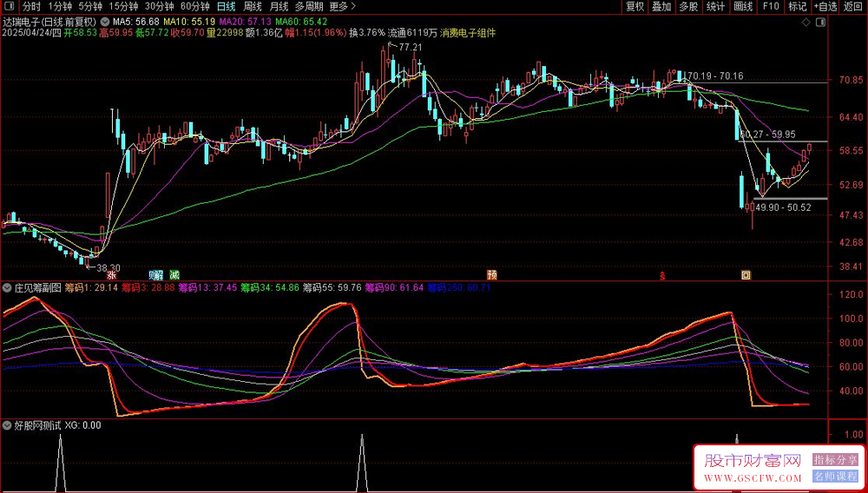Screen dimensions: 868x493
Task: Select the 1分钟 period tab
Action: click(x=59, y=7)
